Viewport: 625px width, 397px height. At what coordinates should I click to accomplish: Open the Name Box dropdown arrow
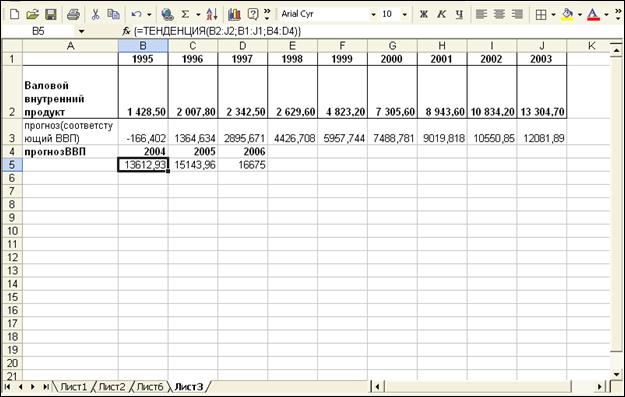81,31
